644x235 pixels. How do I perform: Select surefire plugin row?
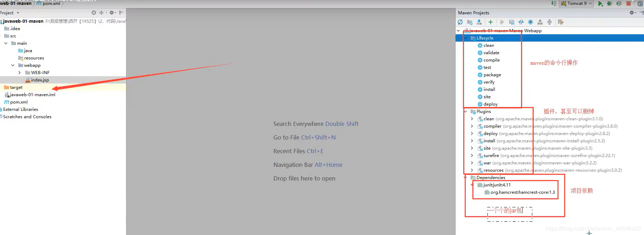point(546,156)
